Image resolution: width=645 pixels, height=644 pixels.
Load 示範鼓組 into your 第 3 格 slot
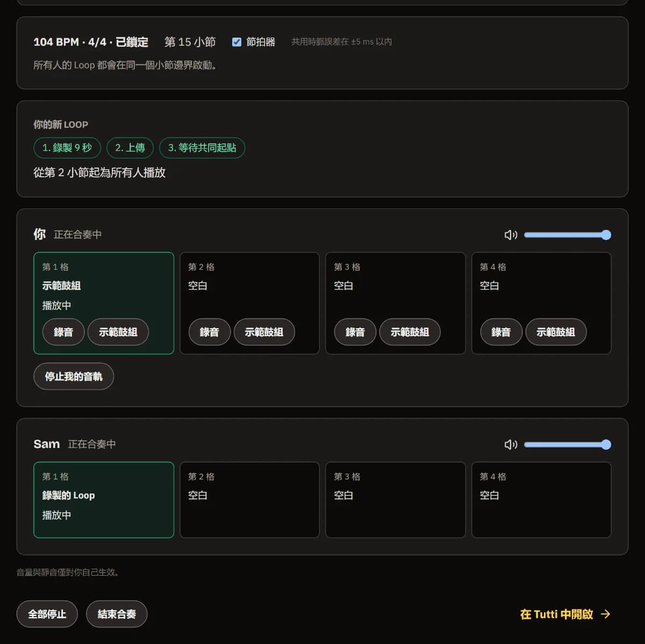pyautogui.click(x=410, y=332)
